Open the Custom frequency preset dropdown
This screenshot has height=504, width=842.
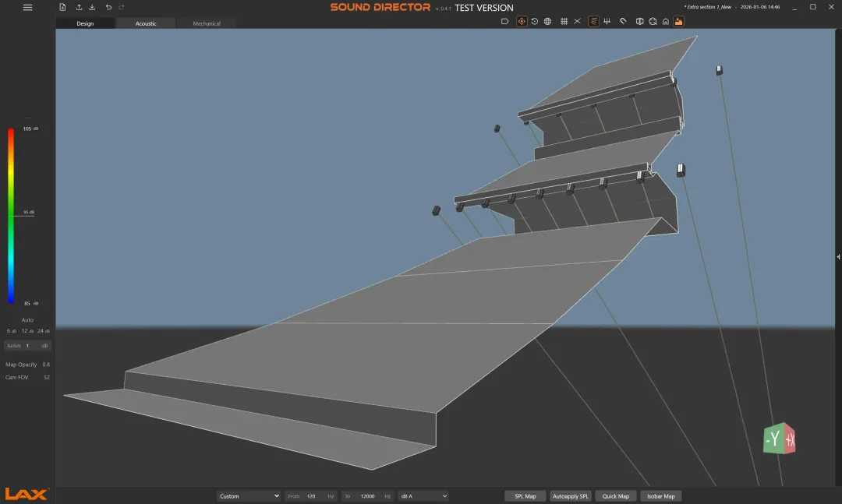[249, 496]
